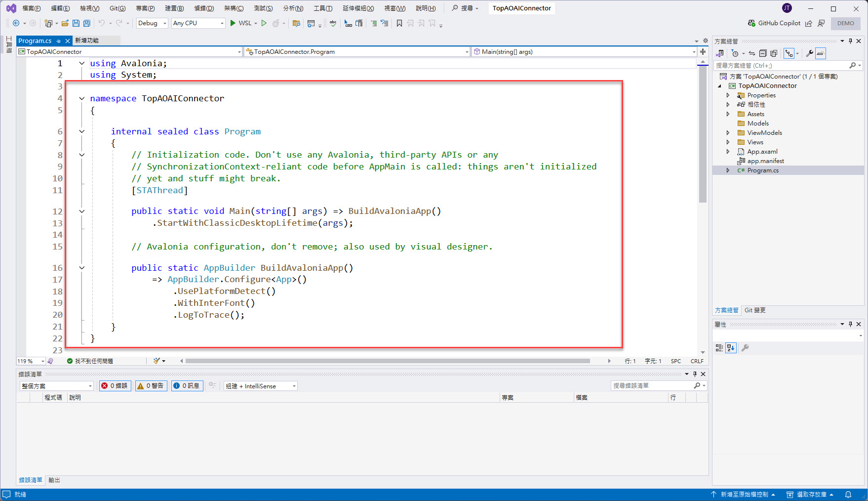Screen dimensions: 868x501
Task: Click the New Project toolbar icon
Action: (x=48, y=23)
